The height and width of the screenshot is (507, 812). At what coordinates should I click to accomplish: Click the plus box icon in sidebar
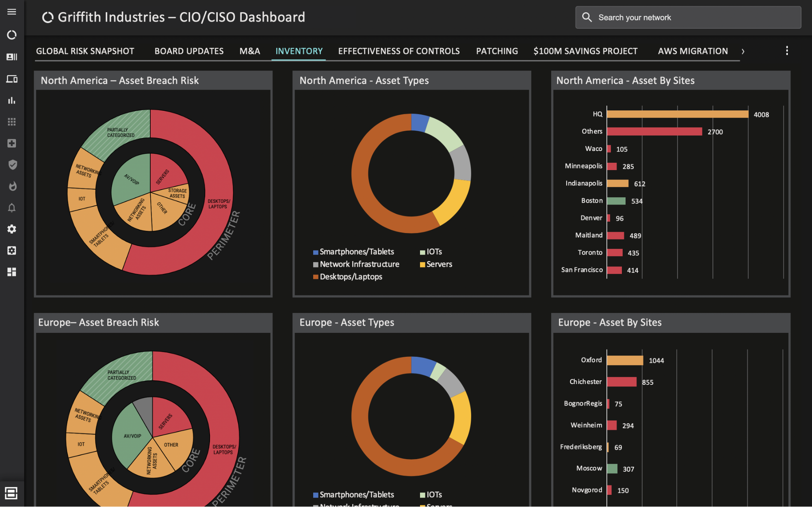click(12, 143)
